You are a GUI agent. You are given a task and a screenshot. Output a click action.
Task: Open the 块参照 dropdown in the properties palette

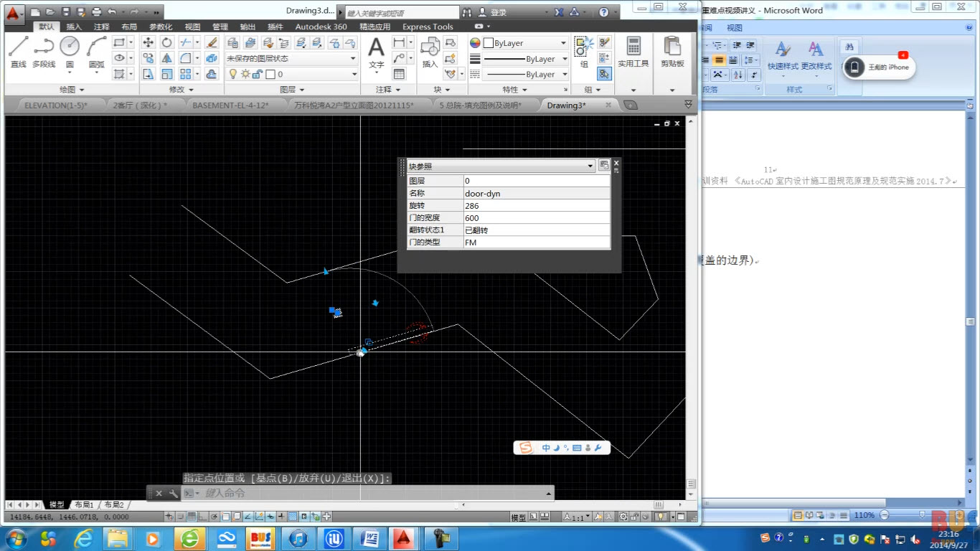click(590, 166)
